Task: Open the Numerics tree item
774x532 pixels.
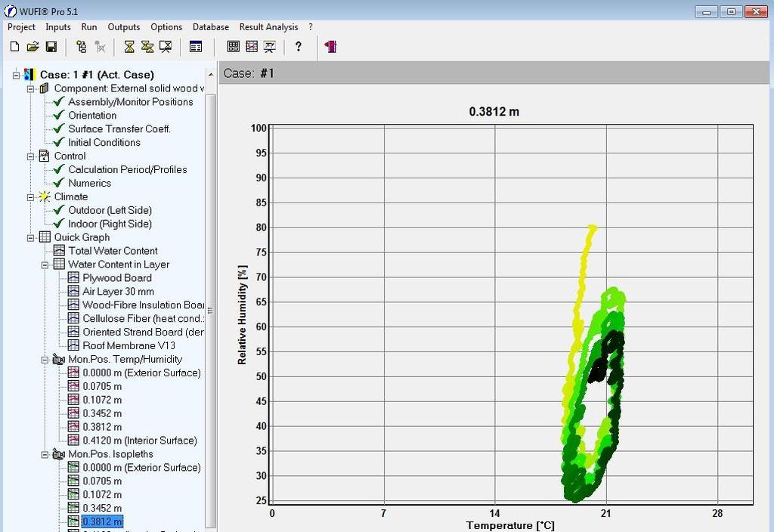Action: 90,183
